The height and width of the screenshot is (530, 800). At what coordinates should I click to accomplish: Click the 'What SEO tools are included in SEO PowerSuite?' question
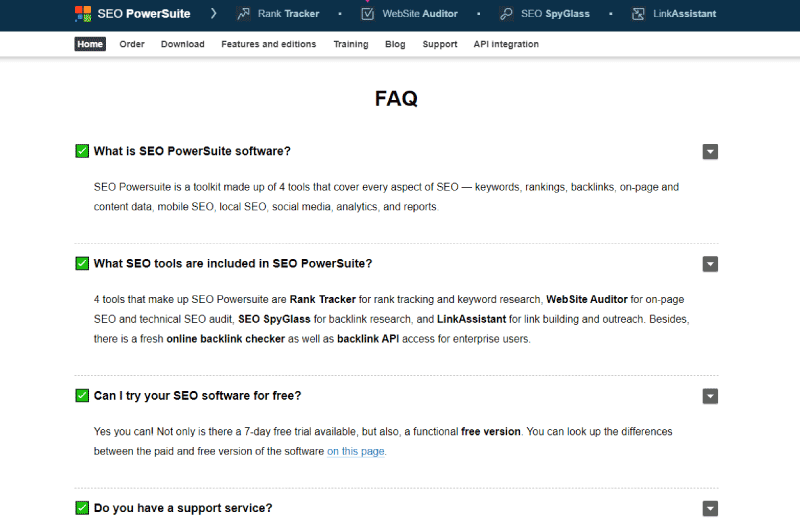click(233, 263)
